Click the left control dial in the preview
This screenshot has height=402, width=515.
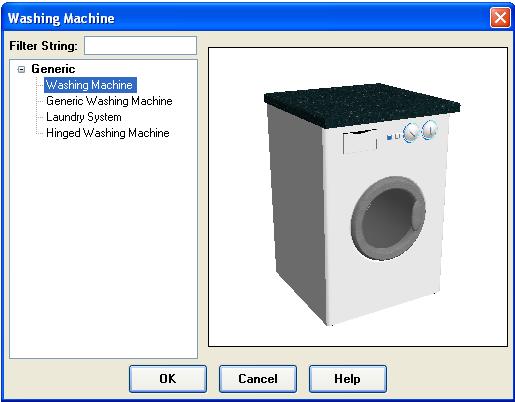[x=411, y=133]
